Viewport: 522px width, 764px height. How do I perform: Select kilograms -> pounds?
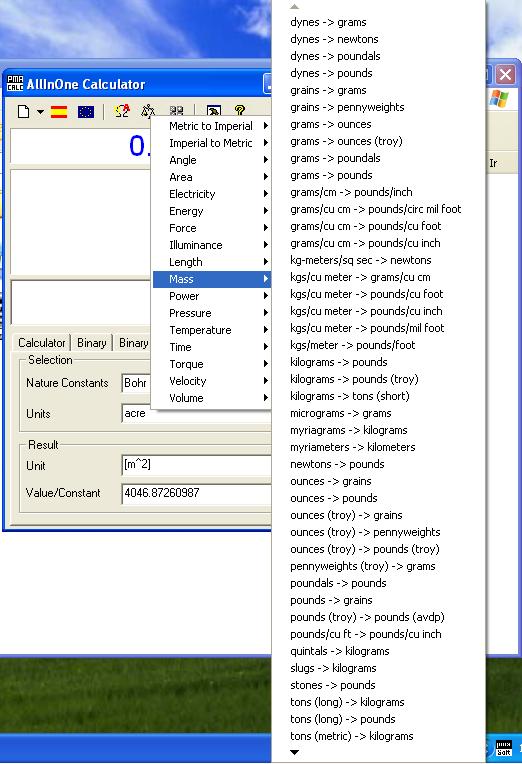(x=378, y=362)
